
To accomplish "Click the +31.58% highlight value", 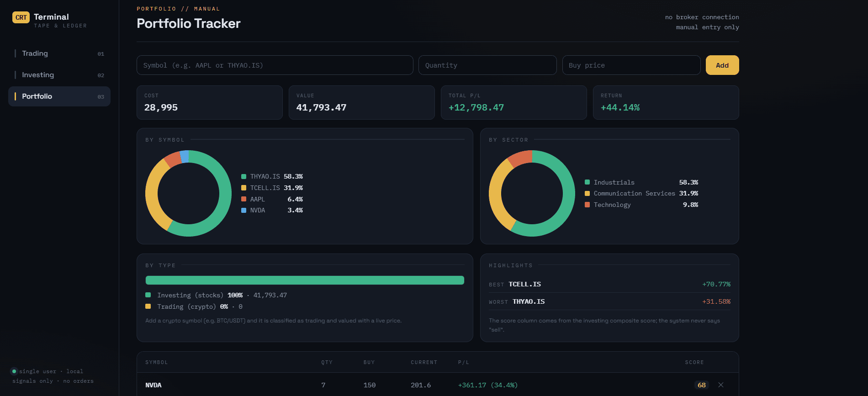I will coord(716,301).
